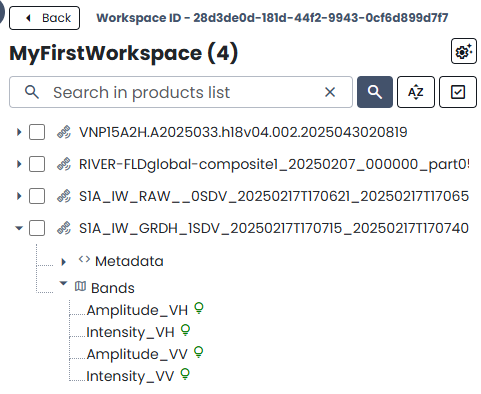Click the MyFirstWorkspace (4) title
Viewport: 481px width, 394px height.
(124, 53)
